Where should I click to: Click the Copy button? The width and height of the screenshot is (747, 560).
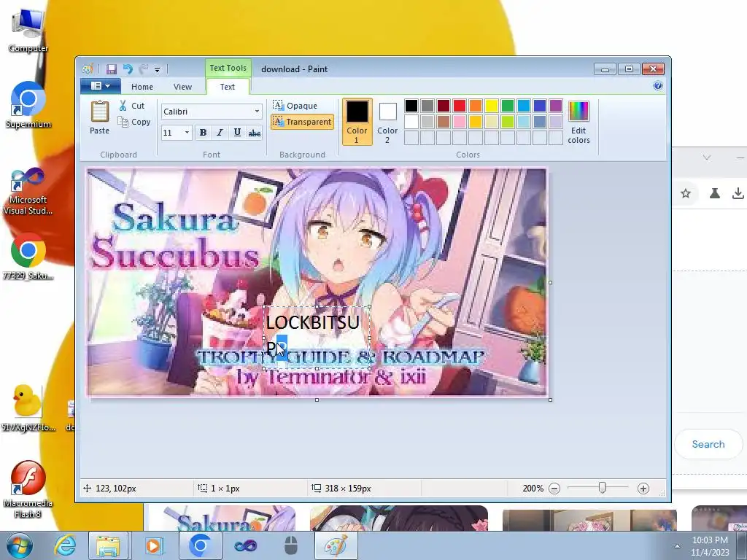134,122
